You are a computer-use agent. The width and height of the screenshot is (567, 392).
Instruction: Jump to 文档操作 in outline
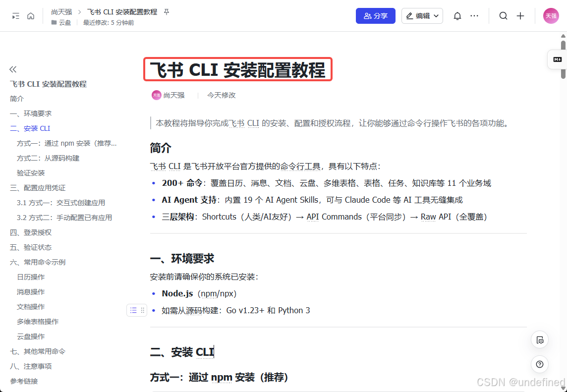click(31, 306)
